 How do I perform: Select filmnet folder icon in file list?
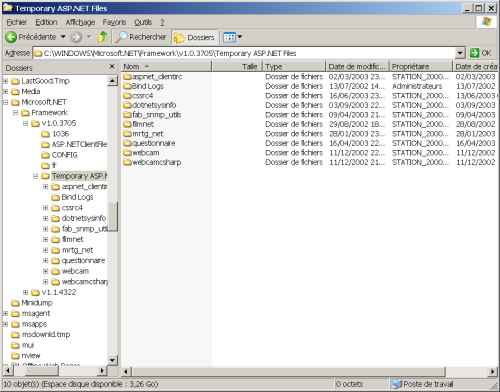128,124
